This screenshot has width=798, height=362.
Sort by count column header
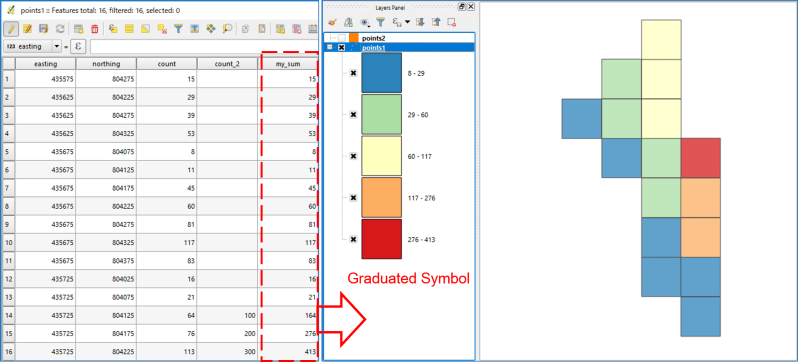pyautogui.click(x=166, y=64)
